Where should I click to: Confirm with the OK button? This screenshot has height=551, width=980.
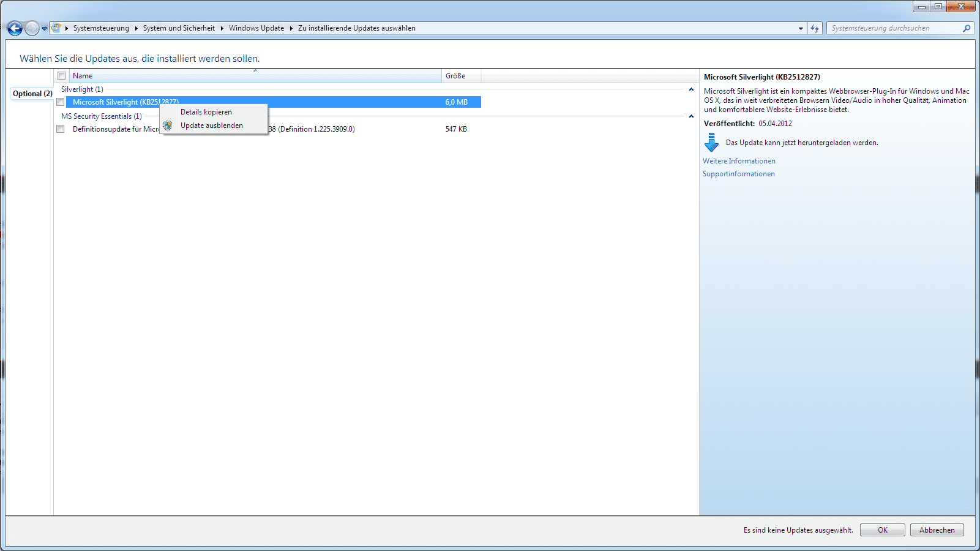point(882,530)
